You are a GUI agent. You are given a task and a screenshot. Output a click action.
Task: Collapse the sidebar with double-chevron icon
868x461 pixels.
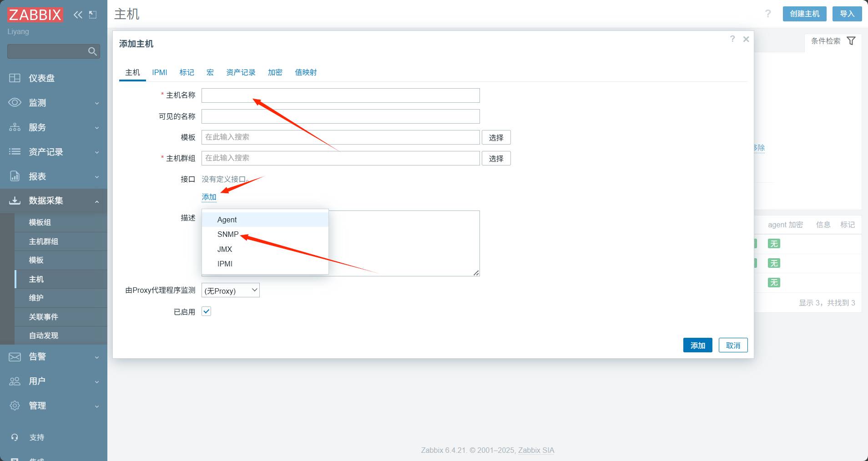click(x=78, y=15)
